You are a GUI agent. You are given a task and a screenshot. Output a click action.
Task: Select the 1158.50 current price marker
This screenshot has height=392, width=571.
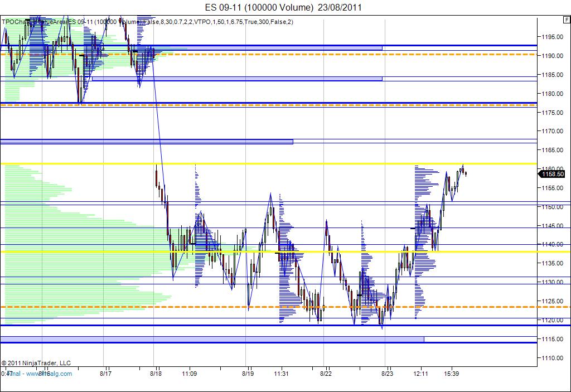tap(551, 174)
